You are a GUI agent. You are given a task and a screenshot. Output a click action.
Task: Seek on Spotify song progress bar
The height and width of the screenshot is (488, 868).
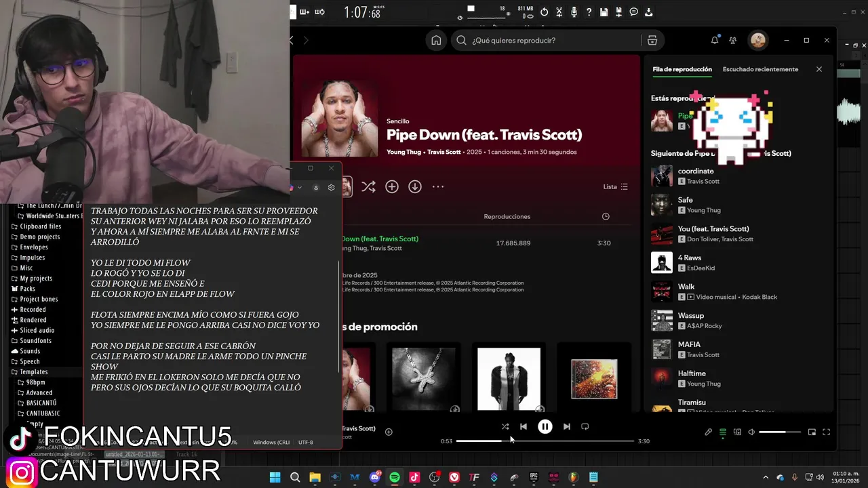545,441
